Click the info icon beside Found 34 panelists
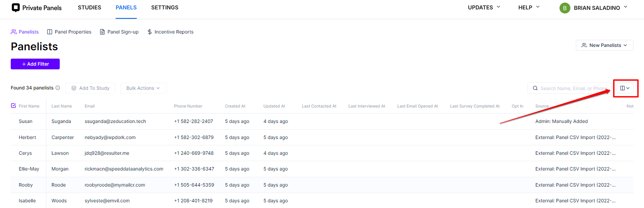Screen dimensions: 644x208 (x=58, y=88)
